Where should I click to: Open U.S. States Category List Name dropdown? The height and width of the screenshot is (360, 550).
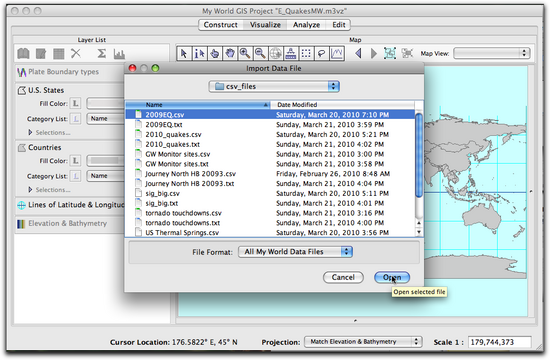point(105,119)
